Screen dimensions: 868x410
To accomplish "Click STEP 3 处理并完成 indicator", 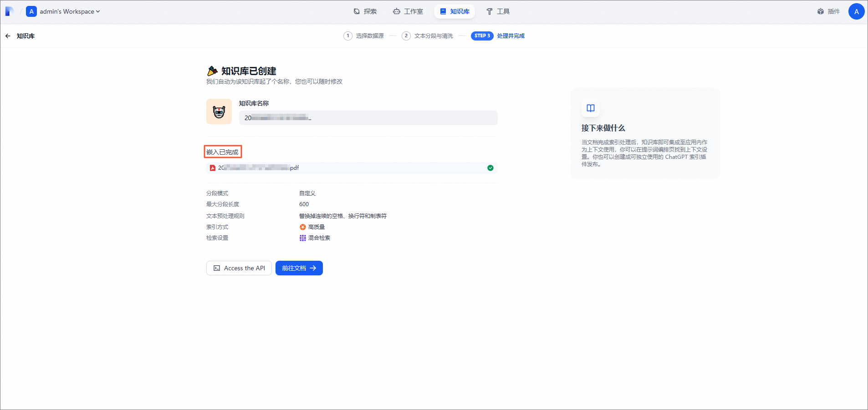I will tap(498, 36).
